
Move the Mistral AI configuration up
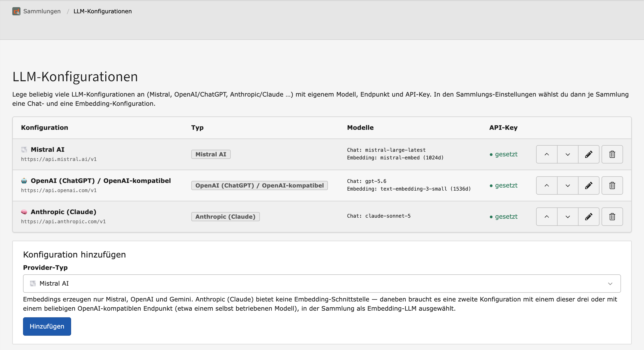pyautogui.click(x=547, y=154)
